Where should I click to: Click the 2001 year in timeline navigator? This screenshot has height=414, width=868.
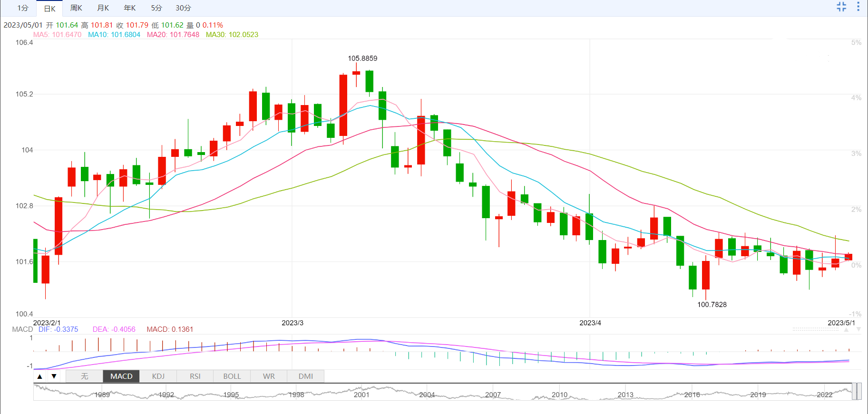pos(361,395)
